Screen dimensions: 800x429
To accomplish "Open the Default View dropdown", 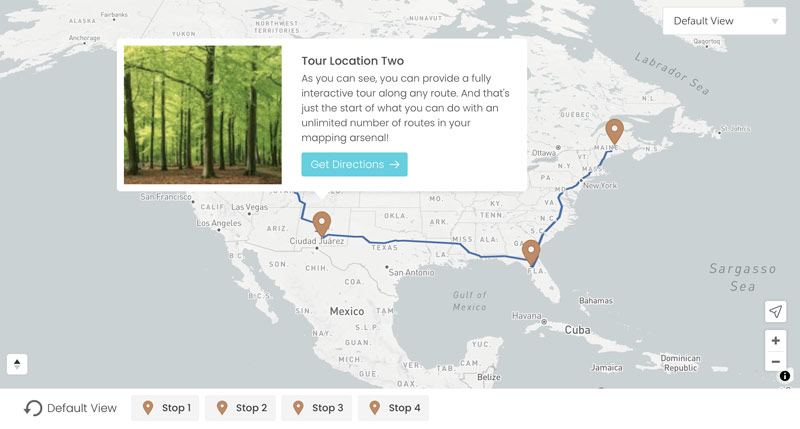I will point(724,21).
